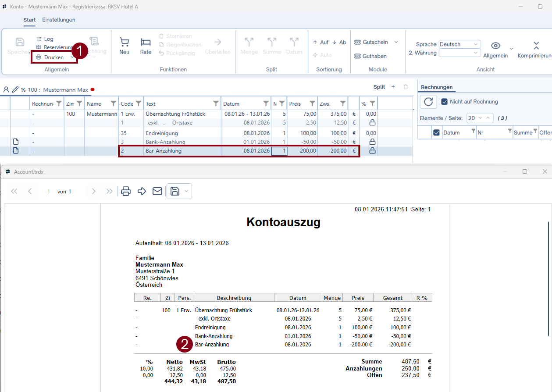Click the Neu shopping cart icon

tap(125, 42)
